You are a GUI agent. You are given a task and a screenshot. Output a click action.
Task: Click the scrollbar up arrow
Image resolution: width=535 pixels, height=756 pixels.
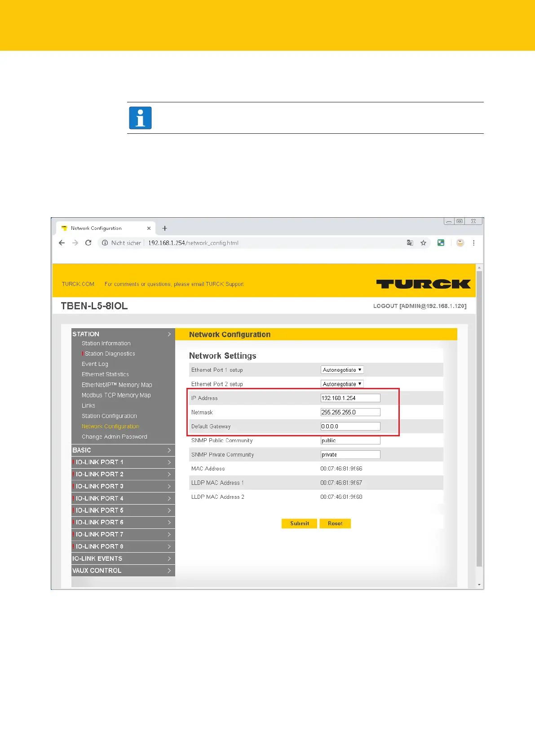[479, 268]
